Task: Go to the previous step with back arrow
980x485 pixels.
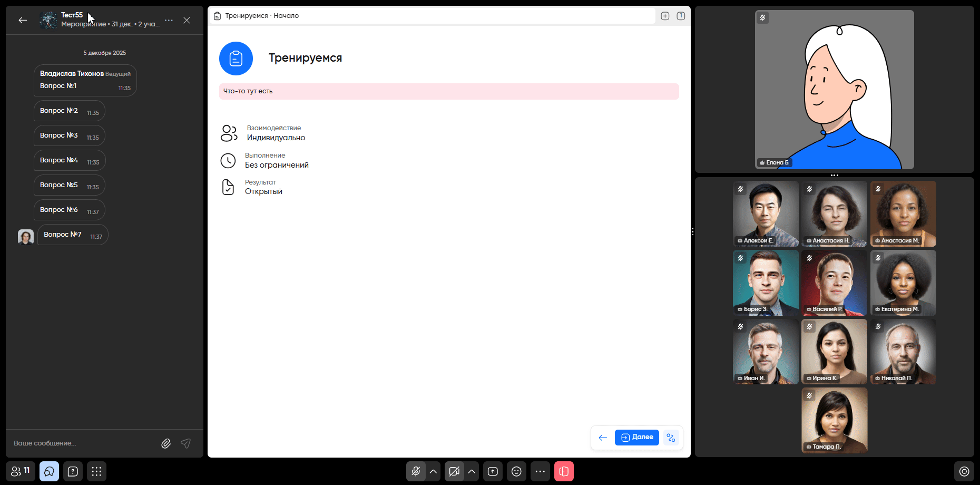Action: pyautogui.click(x=603, y=438)
